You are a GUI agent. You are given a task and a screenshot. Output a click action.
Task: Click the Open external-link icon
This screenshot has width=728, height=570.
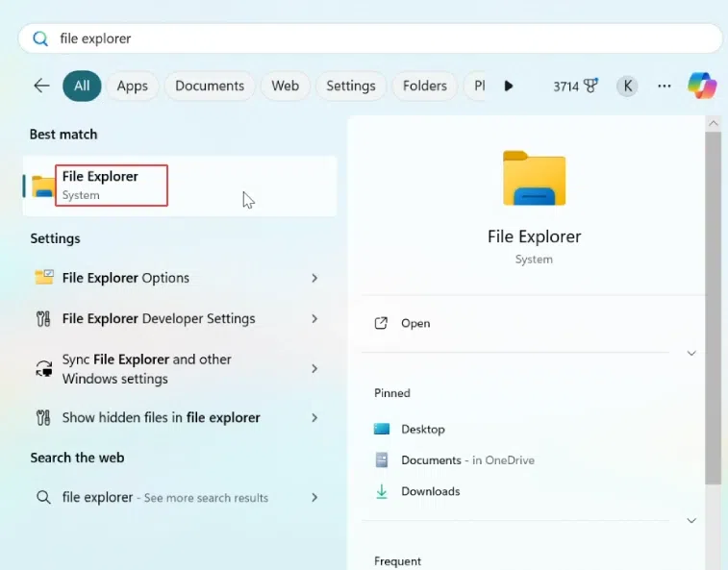[x=381, y=323]
